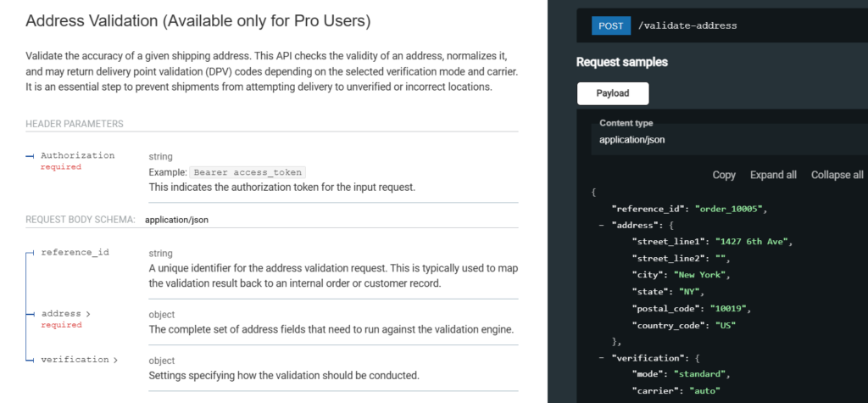Viewport: 868px width, 403px height.
Task: Click the "mode" key
Action: (x=647, y=374)
